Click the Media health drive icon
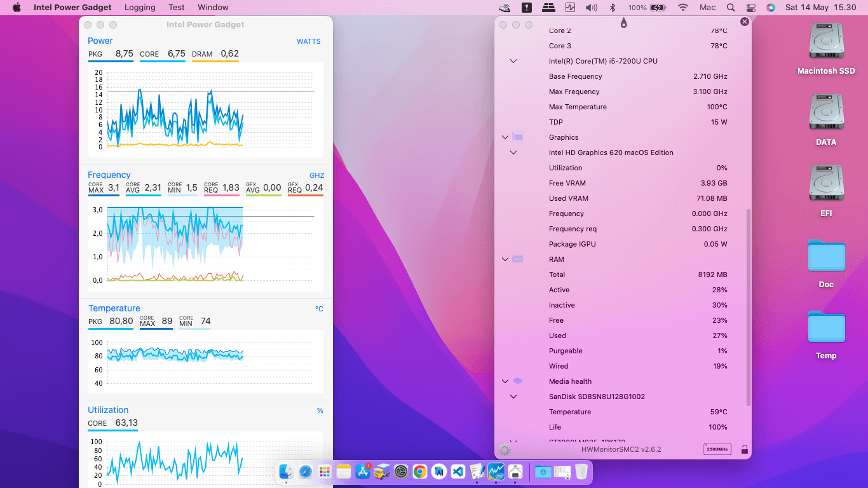 point(518,381)
